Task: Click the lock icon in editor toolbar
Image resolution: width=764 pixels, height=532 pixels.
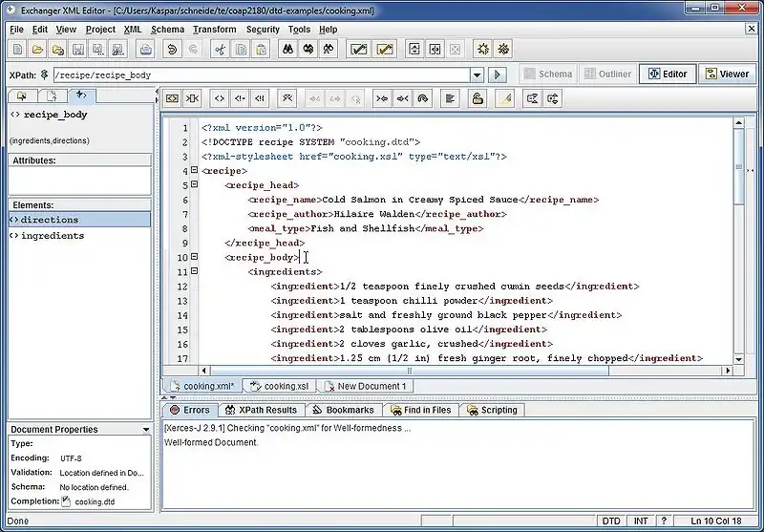Action: pos(477,97)
